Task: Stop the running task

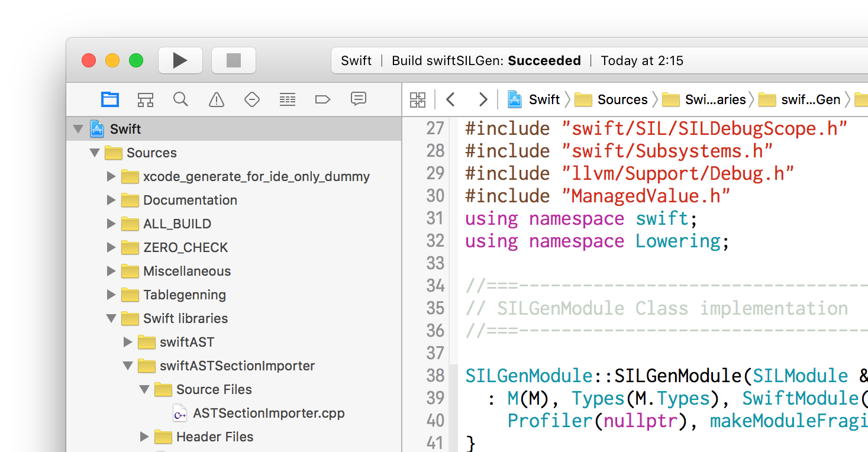Action: point(234,60)
